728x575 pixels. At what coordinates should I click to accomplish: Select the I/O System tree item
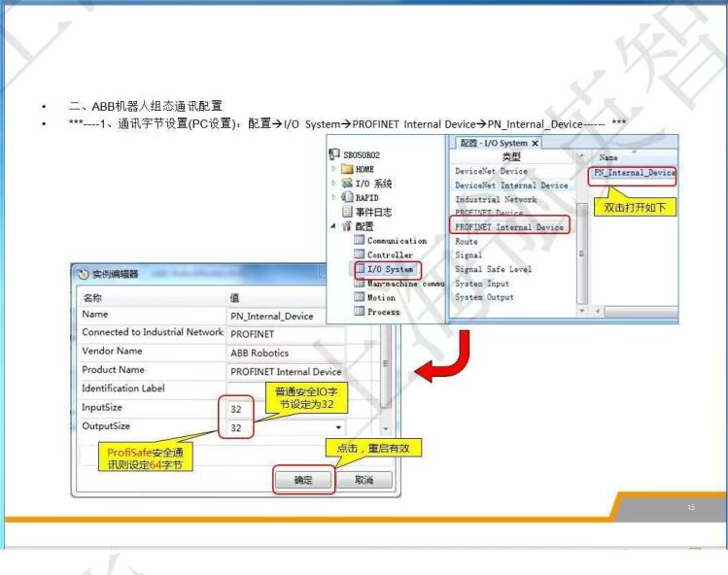(389, 269)
